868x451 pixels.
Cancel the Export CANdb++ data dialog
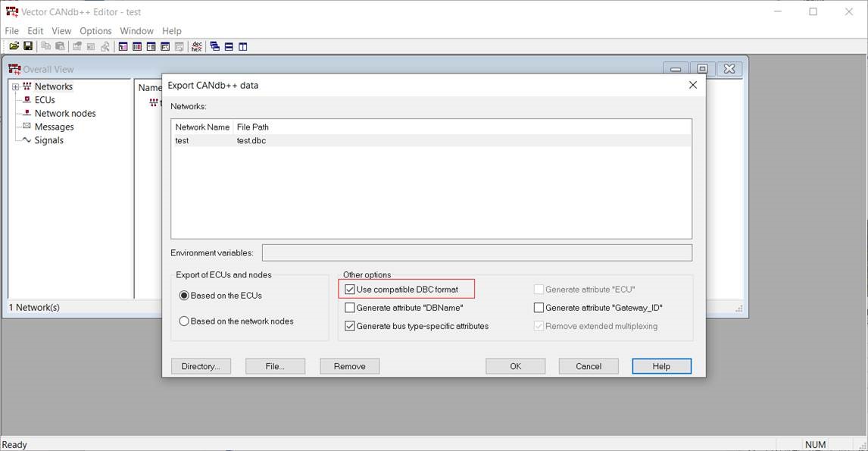589,366
